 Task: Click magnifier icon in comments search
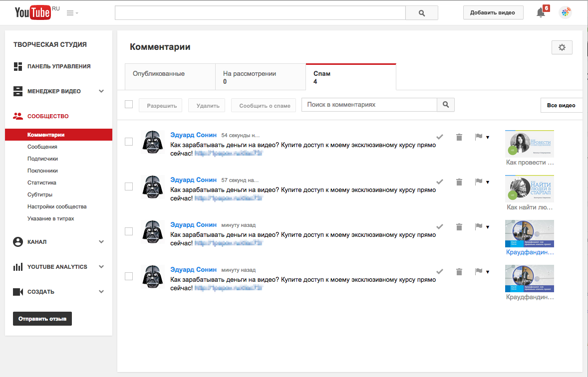[x=446, y=105]
